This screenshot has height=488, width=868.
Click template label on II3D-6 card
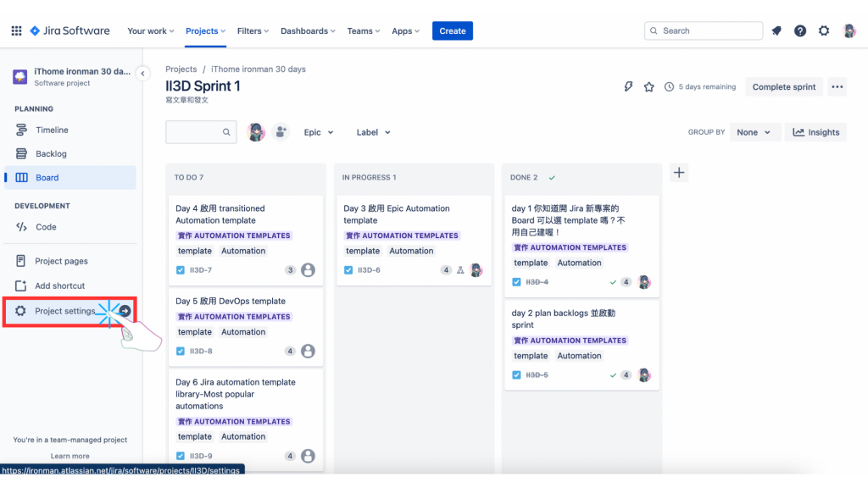[363, 251]
